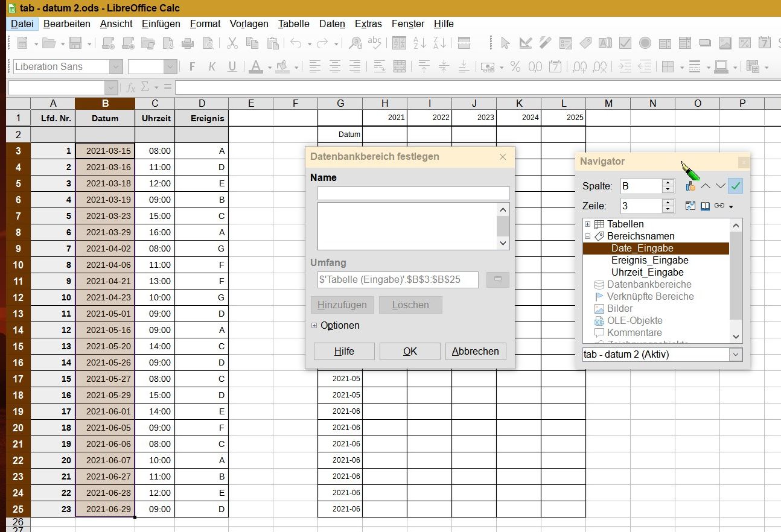Toggle Center Vertically alignment

click(x=444, y=66)
